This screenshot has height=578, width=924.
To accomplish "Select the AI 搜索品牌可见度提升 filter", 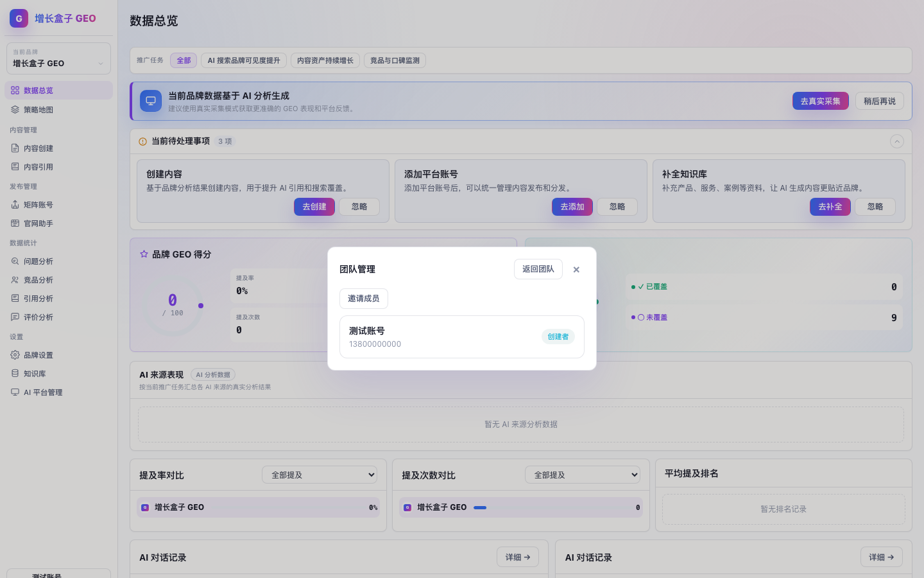I will click(x=244, y=60).
